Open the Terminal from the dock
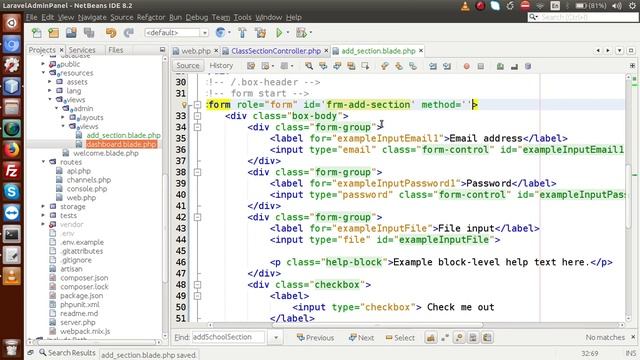This screenshot has height=360, width=640. [11, 234]
